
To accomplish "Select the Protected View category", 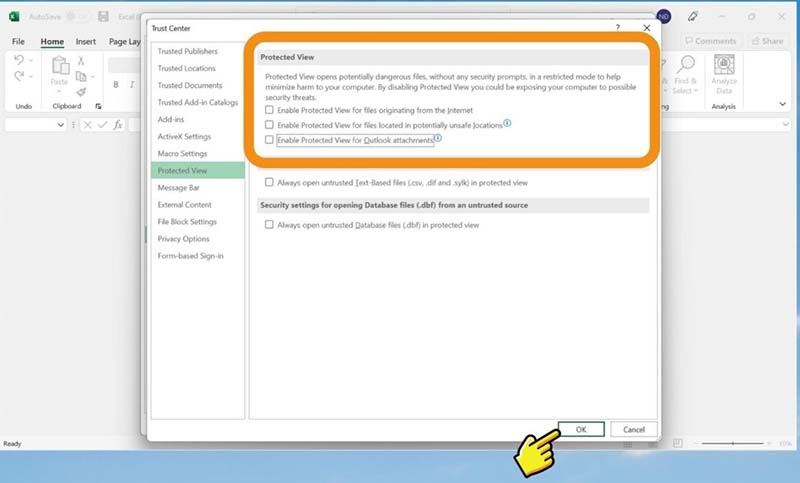I will coord(198,170).
